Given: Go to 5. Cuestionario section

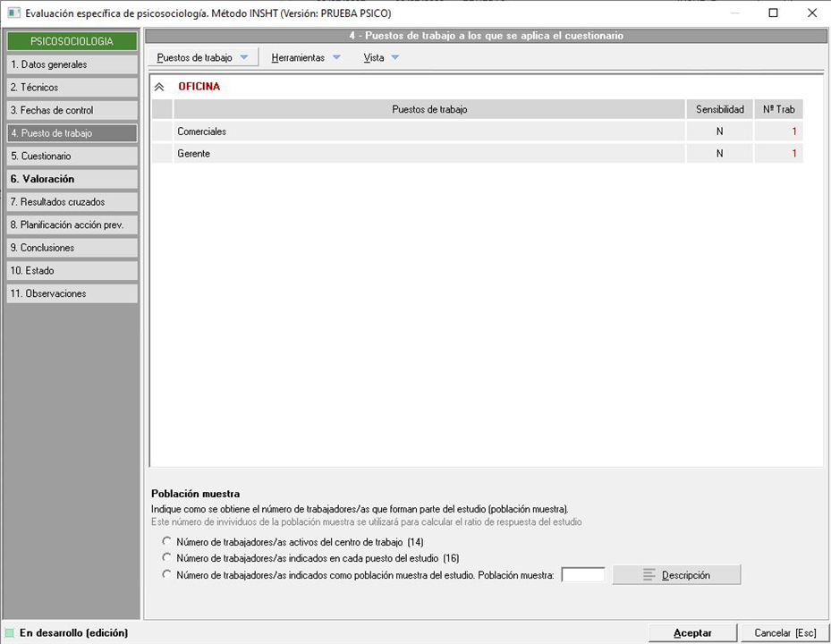Looking at the screenshot, I should (x=72, y=156).
